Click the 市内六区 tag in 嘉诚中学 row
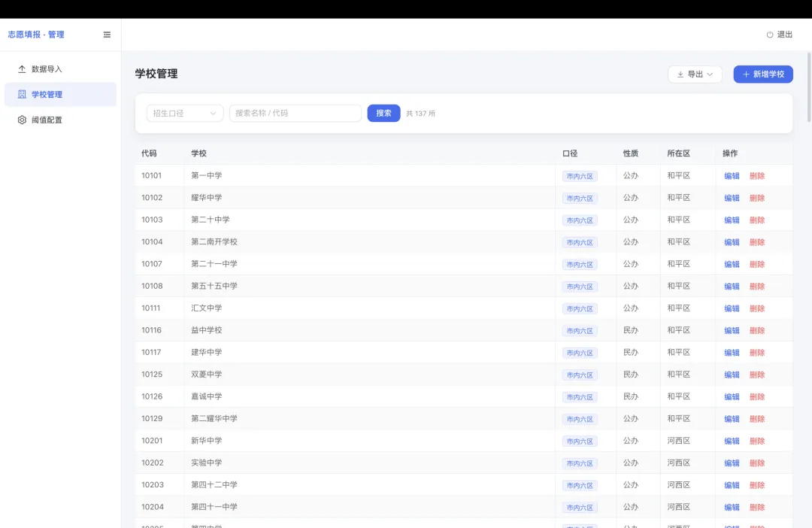 point(580,397)
